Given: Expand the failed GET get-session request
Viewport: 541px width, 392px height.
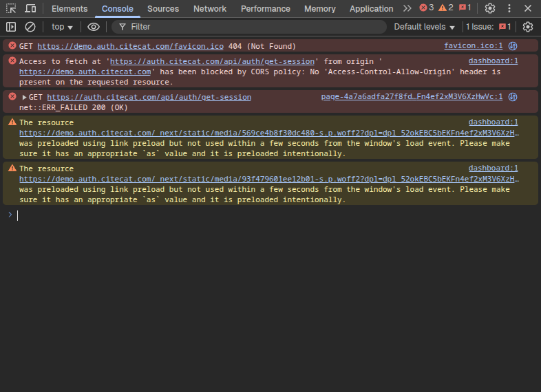Looking at the screenshot, I should (25, 98).
